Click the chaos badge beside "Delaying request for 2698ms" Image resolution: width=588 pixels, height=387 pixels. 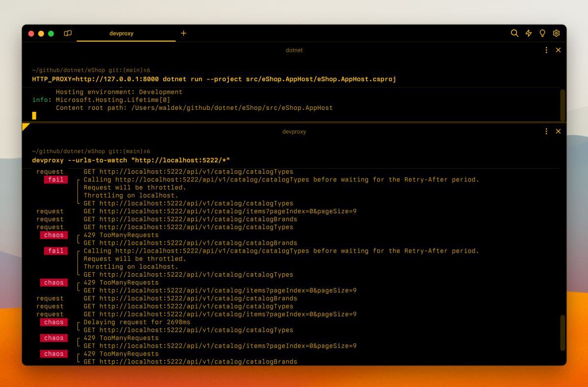click(54, 322)
